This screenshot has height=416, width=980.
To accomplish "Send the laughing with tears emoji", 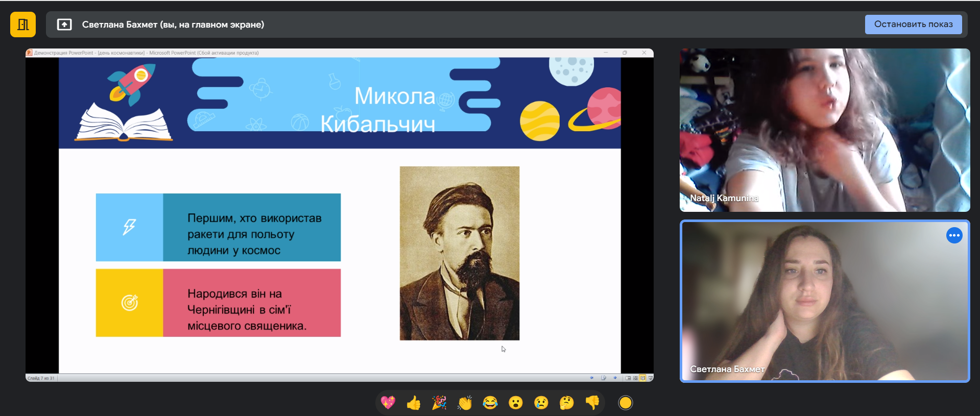I will click(x=490, y=403).
